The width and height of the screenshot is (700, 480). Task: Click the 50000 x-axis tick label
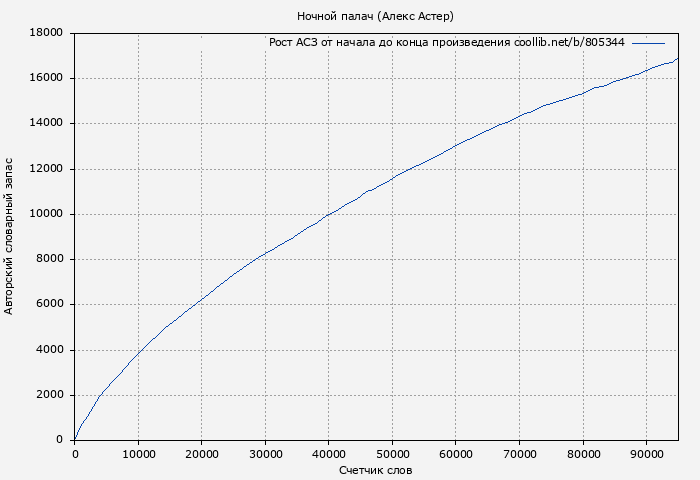pos(392,454)
